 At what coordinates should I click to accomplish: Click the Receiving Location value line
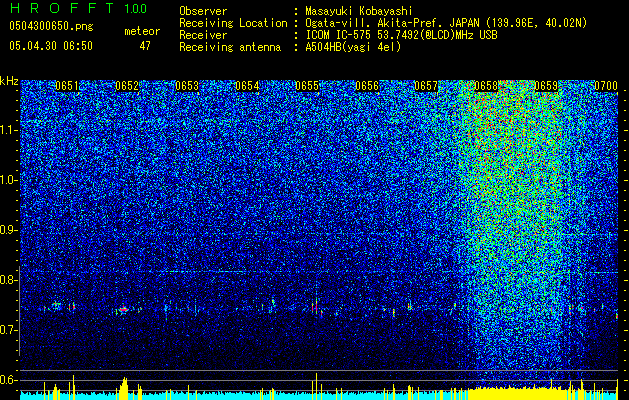(446, 23)
